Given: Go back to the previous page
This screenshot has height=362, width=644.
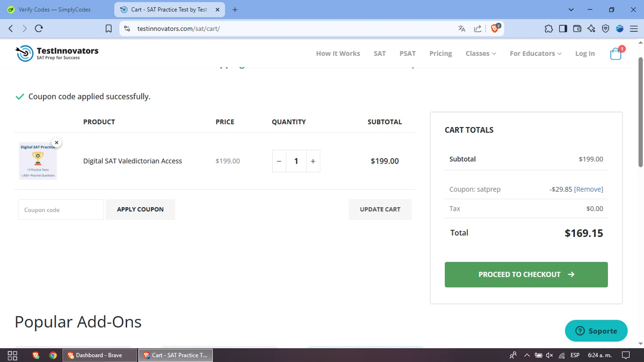Looking at the screenshot, I should (x=11, y=28).
